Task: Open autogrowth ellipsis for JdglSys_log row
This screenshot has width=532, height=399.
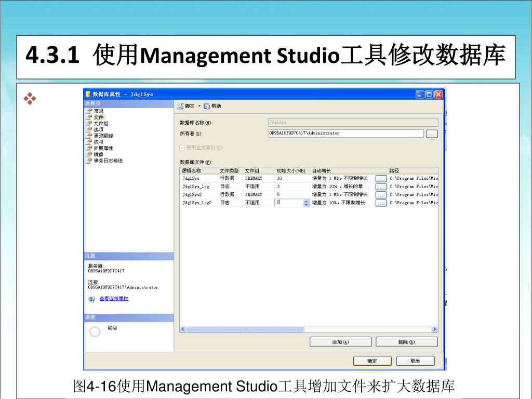Action: tap(381, 187)
